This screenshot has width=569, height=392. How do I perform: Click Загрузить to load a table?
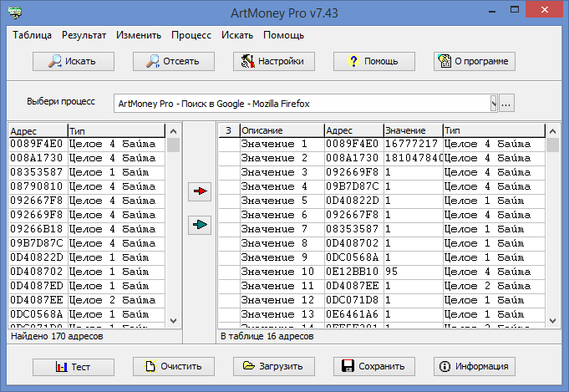click(273, 366)
